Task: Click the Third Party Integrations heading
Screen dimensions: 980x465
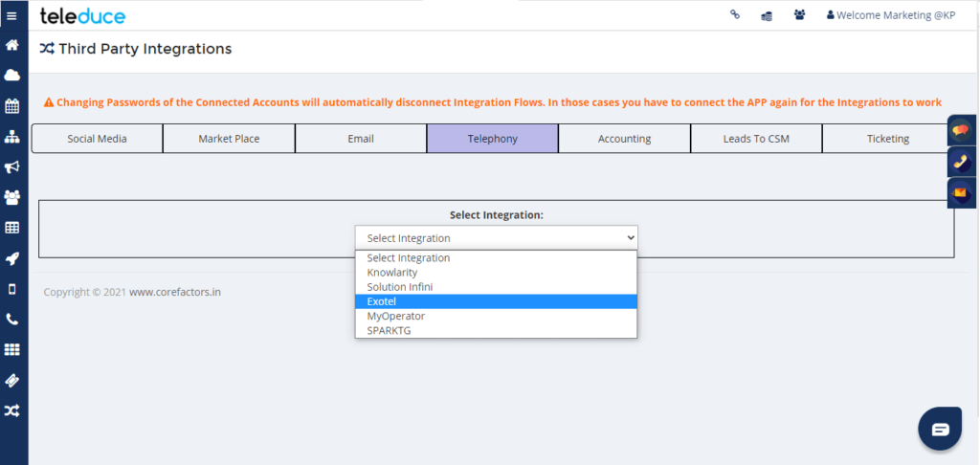Action: pyautogui.click(x=145, y=49)
